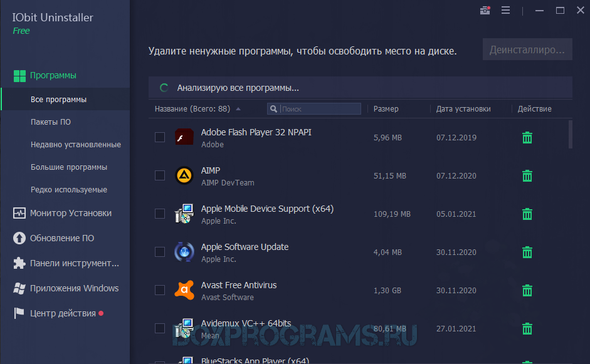Click trash icon for AIMP
This screenshot has width=590, height=364.
tap(527, 175)
